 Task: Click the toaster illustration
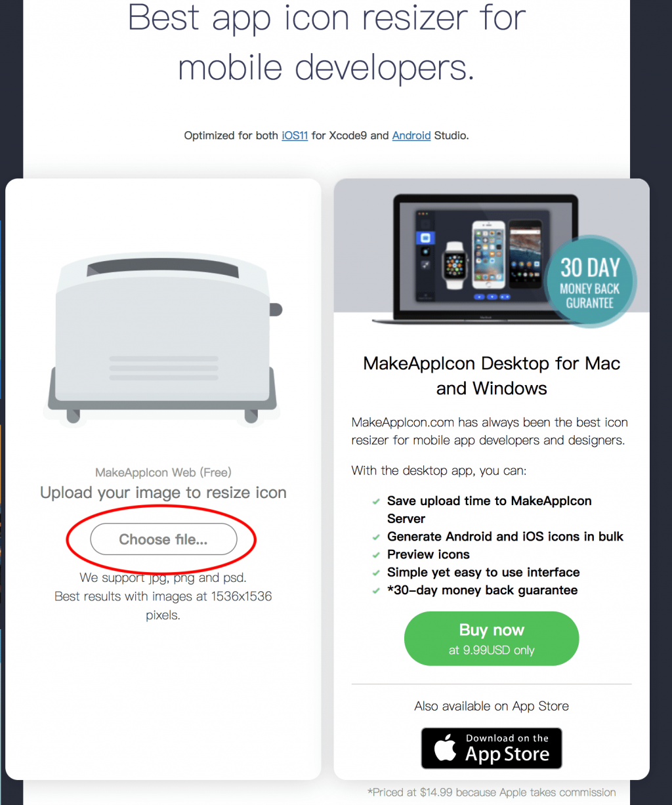coord(164,338)
